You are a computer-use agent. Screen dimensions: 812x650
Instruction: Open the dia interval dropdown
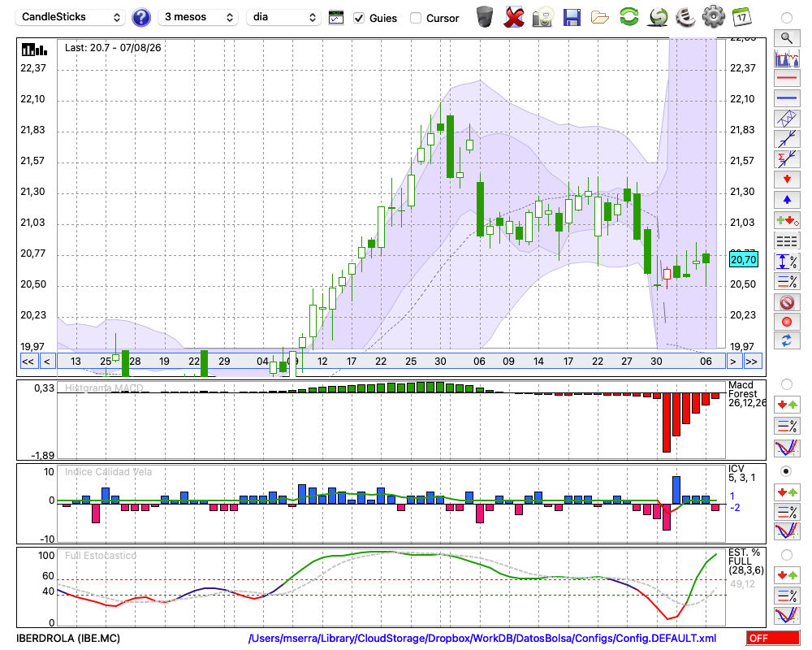click(x=283, y=17)
